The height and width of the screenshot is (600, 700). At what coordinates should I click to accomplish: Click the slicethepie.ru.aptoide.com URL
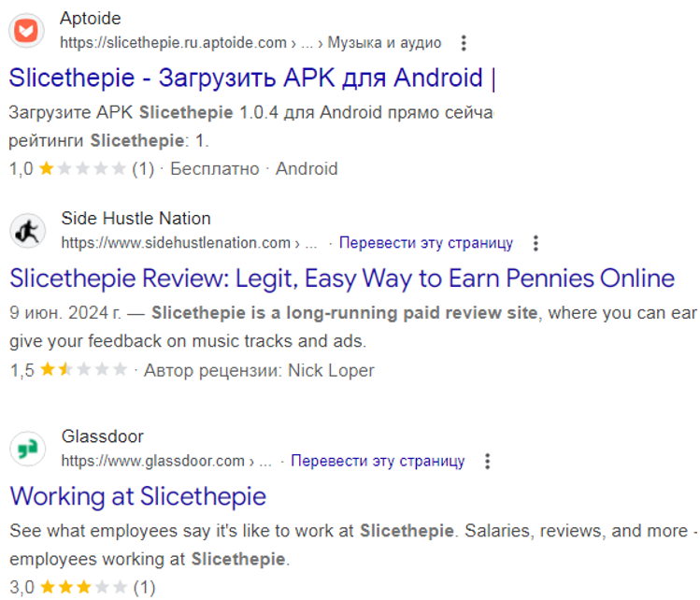click(x=173, y=43)
